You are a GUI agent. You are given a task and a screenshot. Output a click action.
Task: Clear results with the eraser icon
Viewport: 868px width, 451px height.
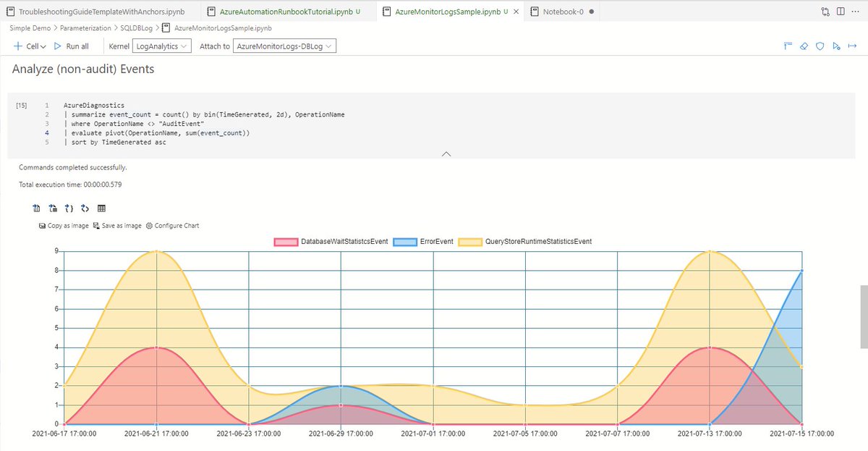click(x=804, y=46)
